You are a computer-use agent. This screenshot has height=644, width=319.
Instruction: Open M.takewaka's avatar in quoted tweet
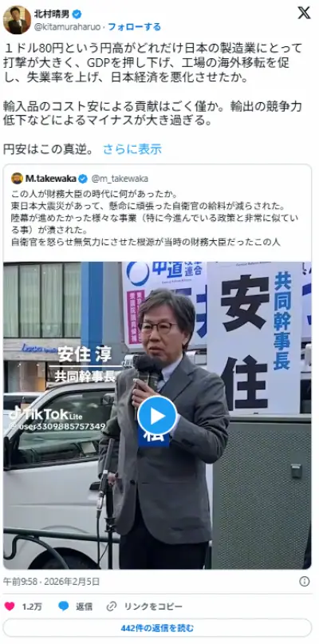pos(17,178)
